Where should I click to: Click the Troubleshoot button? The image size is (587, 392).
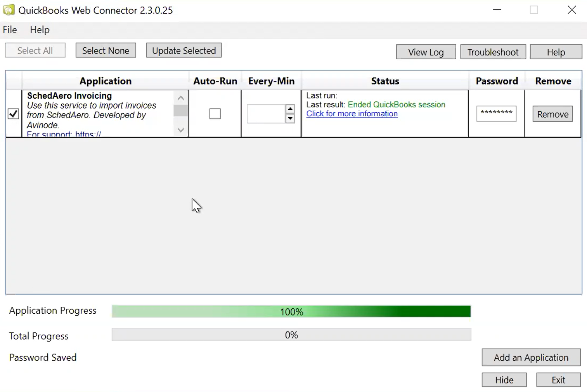pyautogui.click(x=493, y=52)
